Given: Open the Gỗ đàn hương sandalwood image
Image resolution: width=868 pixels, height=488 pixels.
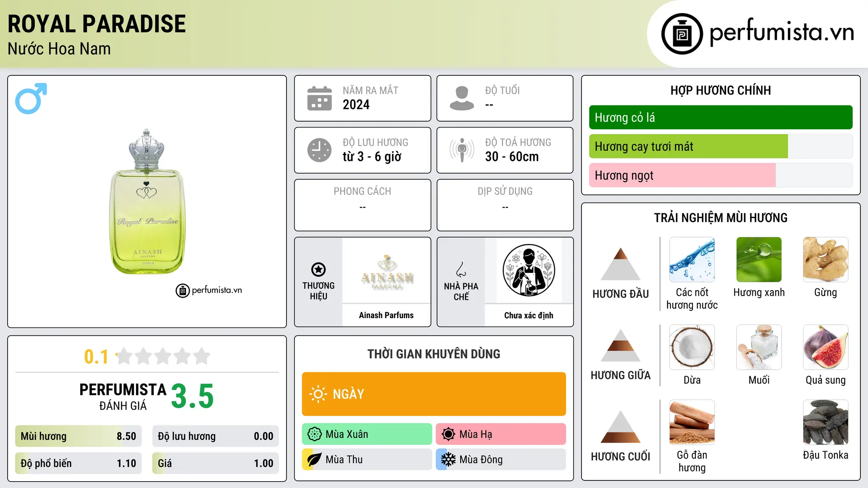Looking at the screenshot, I should (x=692, y=422).
